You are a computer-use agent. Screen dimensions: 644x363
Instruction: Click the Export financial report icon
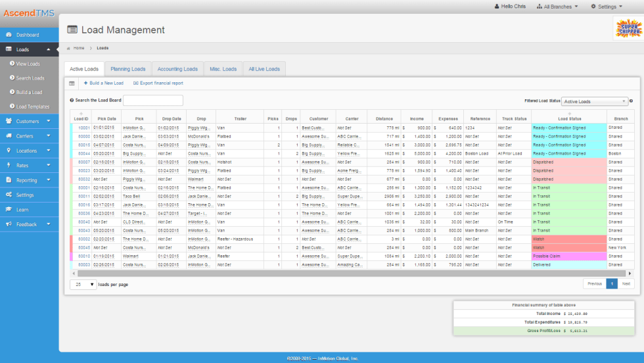point(135,83)
